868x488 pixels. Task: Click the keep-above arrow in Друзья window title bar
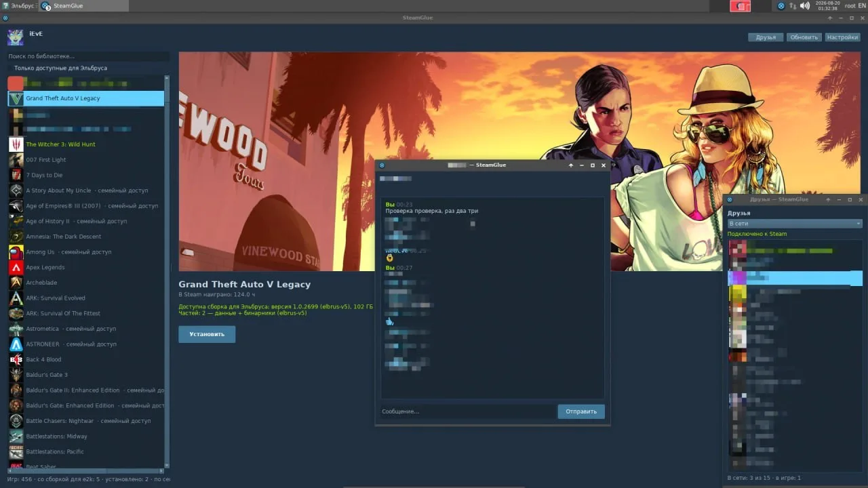[x=829, y=200]
